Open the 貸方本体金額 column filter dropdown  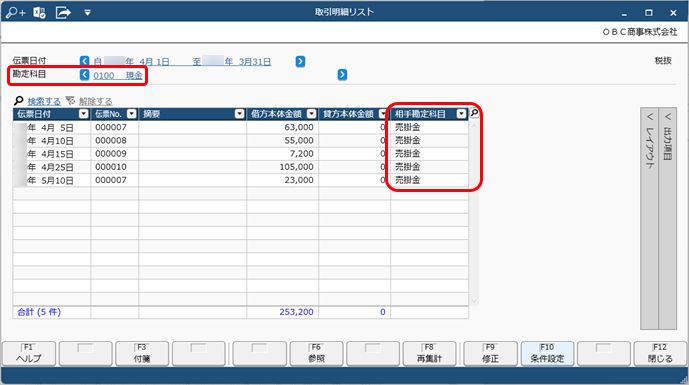click(383, 114)
